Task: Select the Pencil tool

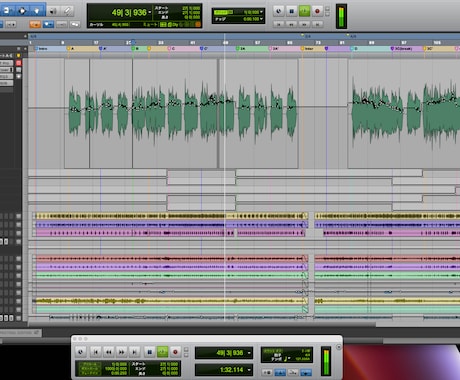Action: [67, 11]
